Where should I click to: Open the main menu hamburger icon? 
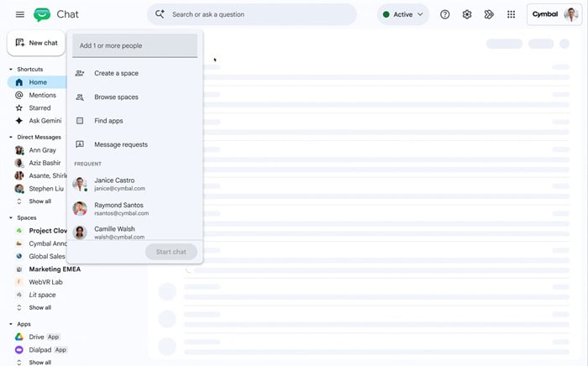20,14
